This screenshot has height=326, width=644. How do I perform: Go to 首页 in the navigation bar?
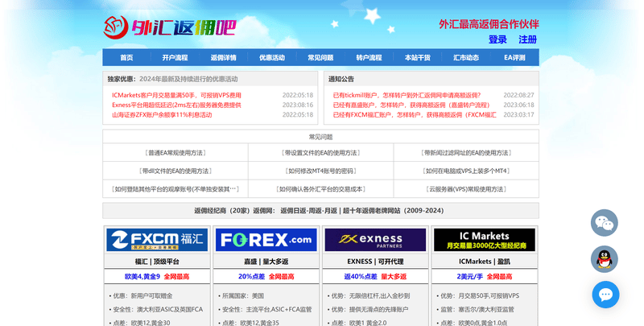point(126,57)
